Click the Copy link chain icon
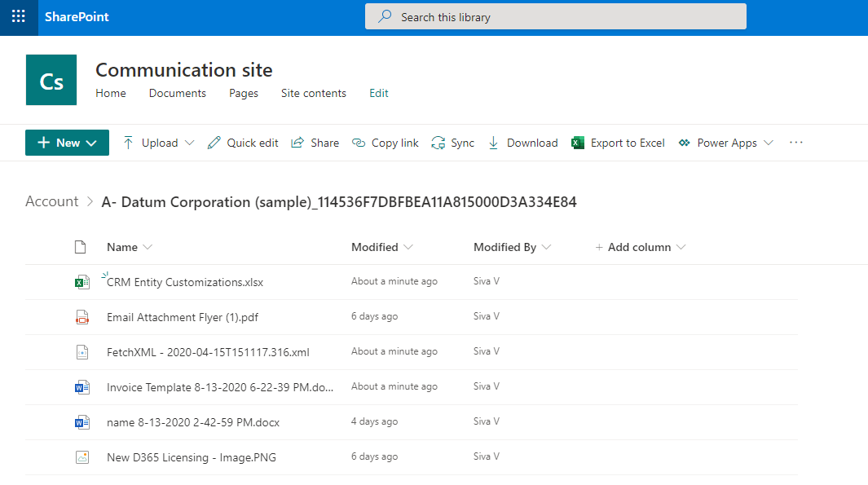868x485 pixels. (358, 143)
